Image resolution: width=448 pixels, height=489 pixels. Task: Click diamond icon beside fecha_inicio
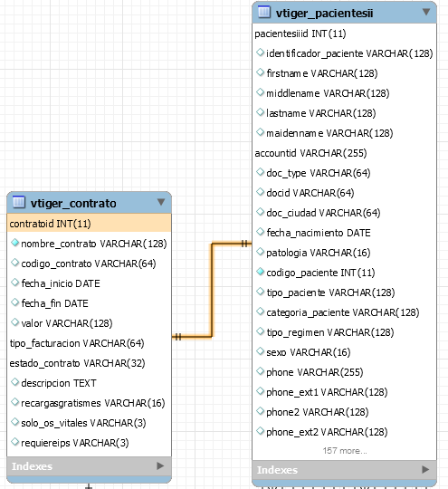click(14, 283)
